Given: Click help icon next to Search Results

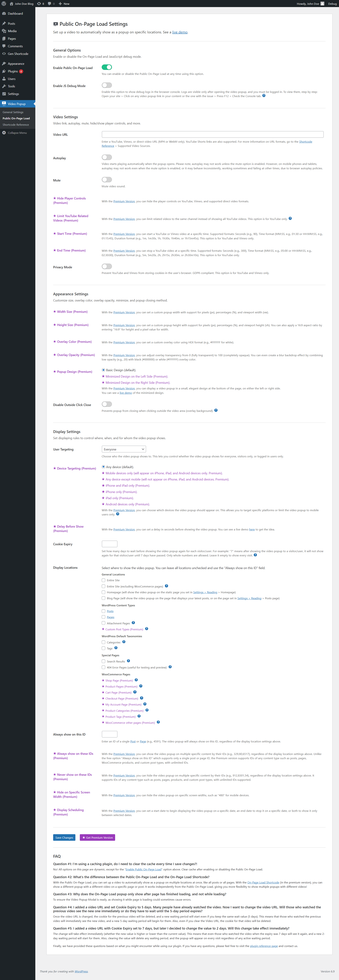Looking at the screenshot, I should [x=128, y=661].
